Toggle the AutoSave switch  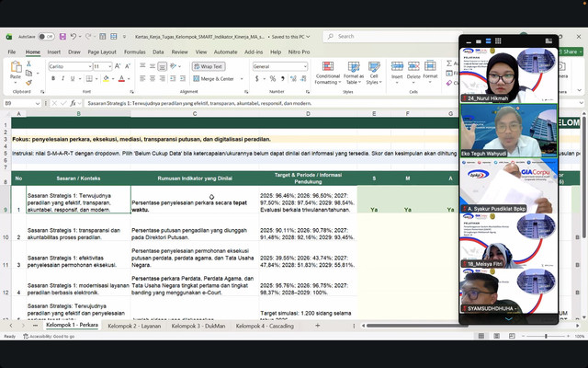pyautogui.click(x=47, y=37)
